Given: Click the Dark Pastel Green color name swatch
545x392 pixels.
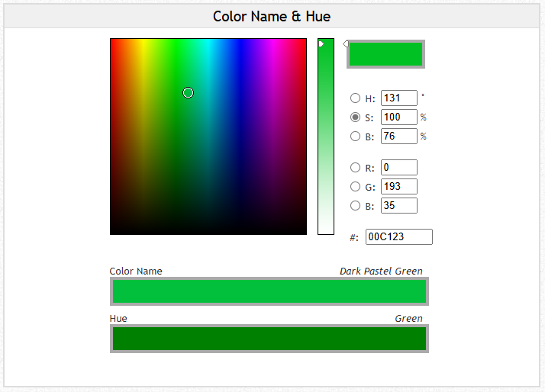Looking at the screenshot, I should (269, 291).
